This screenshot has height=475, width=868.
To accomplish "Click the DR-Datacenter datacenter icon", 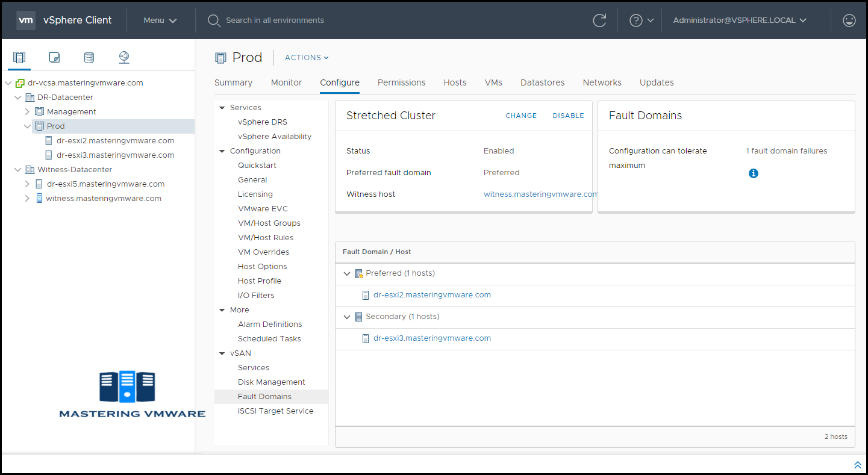I will pyautogui.click(x=30, y=98).
